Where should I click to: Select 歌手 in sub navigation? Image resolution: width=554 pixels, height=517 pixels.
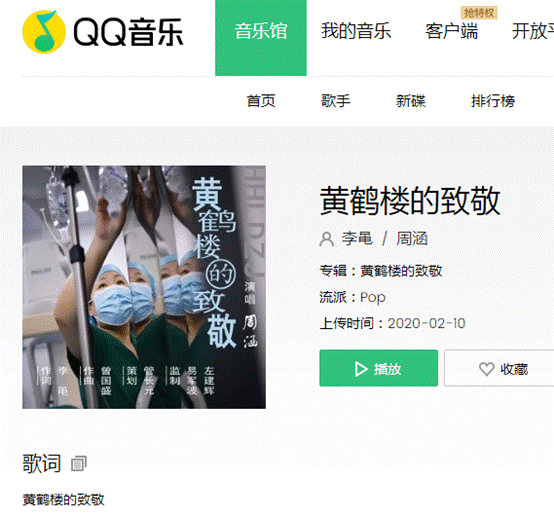[x=336, y=101]
